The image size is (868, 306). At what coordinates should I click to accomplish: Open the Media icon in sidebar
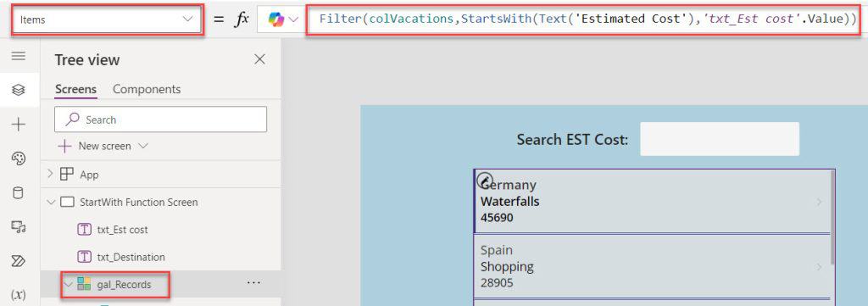pyautogui.click(x=19, y=227)
